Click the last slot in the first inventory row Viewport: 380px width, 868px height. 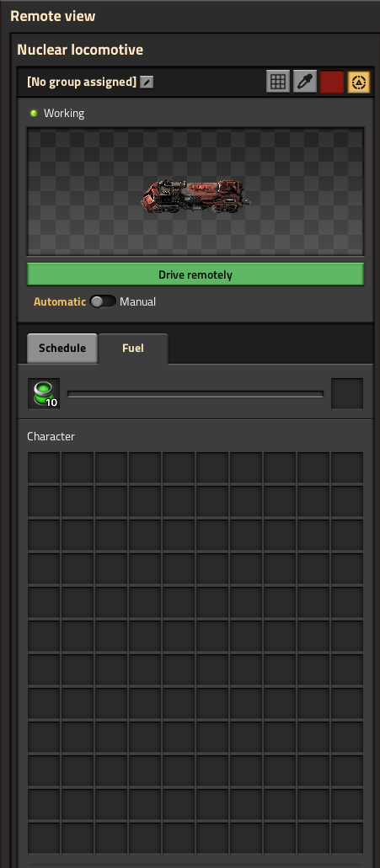(347, 468)
